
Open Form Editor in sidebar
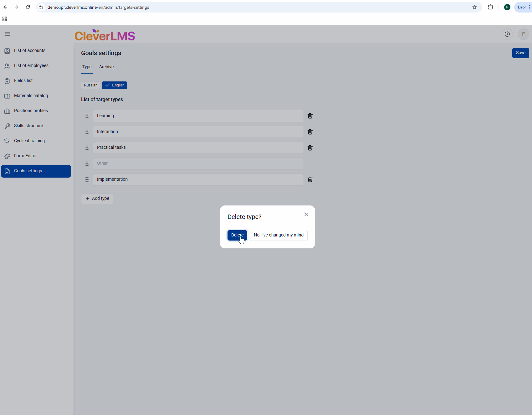click(x=36, y=156)
